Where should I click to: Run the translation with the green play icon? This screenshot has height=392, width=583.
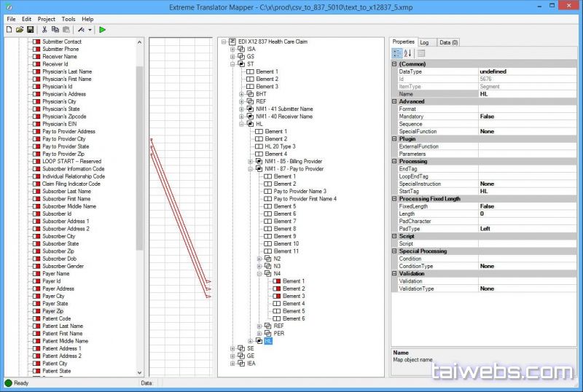(x=103, y=29)
